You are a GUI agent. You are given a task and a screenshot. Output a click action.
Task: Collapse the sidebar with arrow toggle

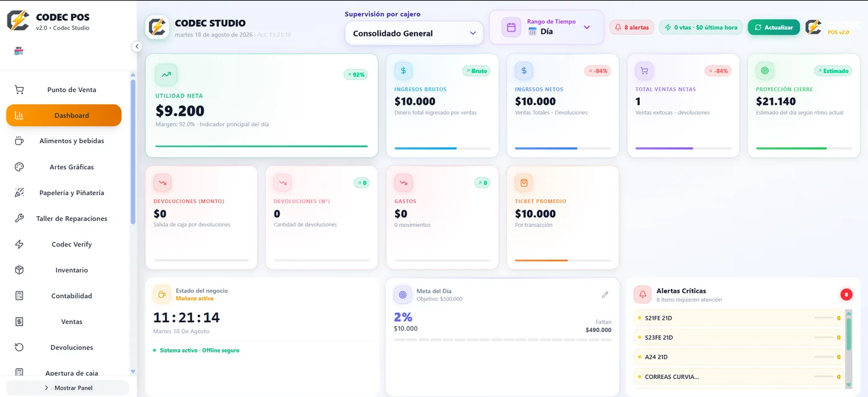(x=137, y=46)
